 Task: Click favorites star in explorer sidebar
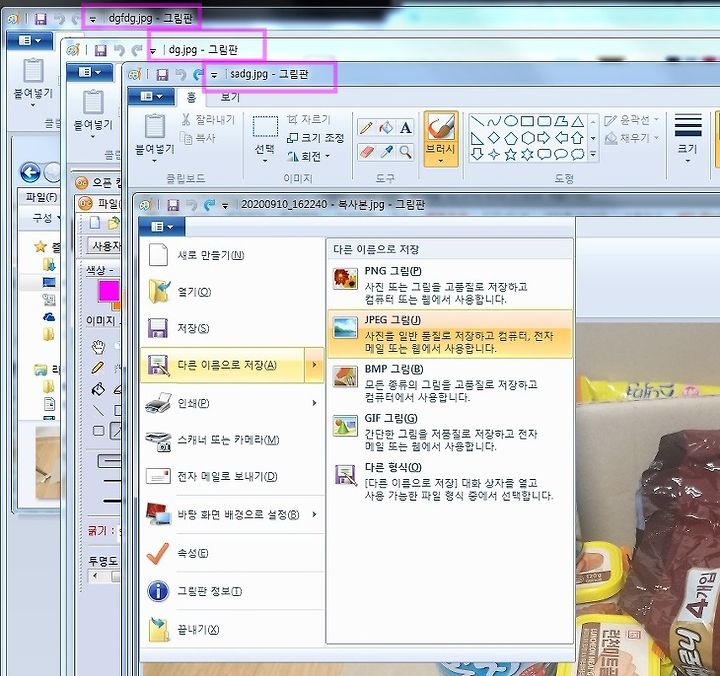[40, 247]
